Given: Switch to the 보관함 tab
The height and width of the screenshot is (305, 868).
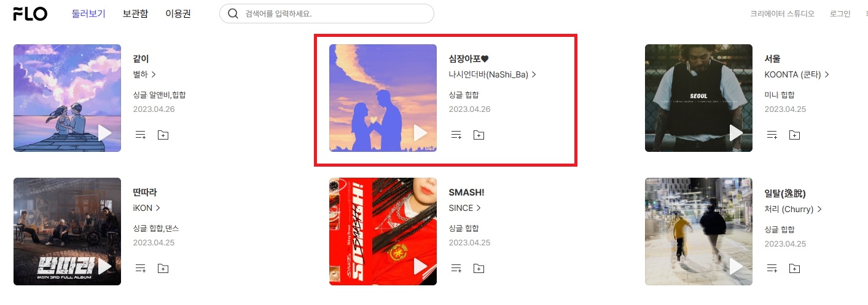Looking at the screenshot, I should click(135, 14).
